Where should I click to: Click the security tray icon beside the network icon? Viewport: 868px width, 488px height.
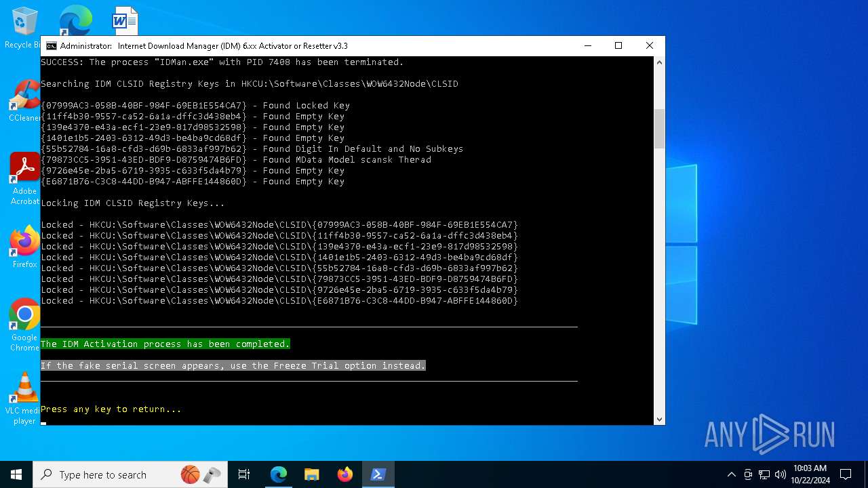click(748, 474)
